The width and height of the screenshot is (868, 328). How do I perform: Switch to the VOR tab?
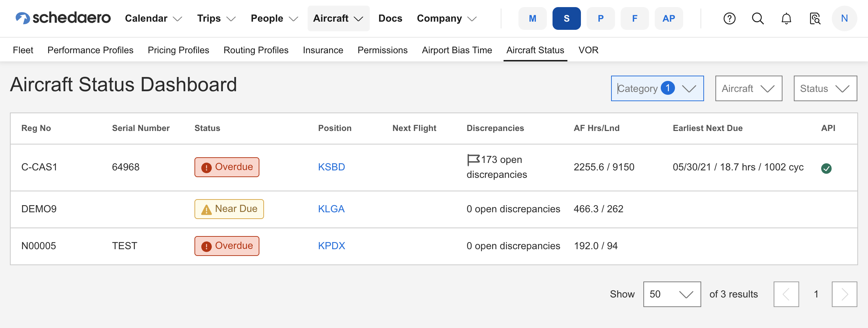[x=588, y=50]
